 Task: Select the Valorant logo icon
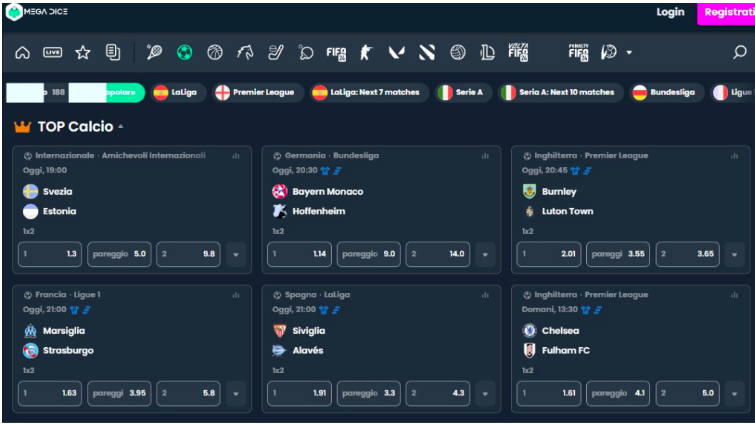pos(396,52)
